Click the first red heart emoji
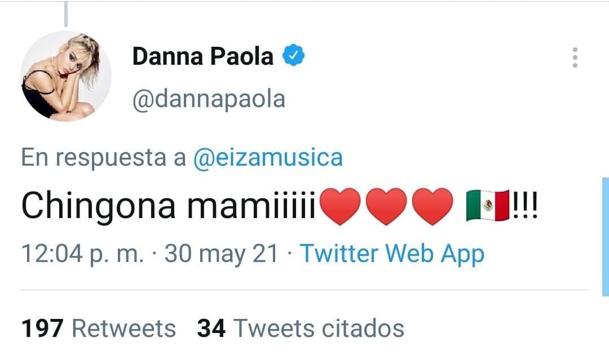Screen dimensions: 609x364 (x=339, y=207)
